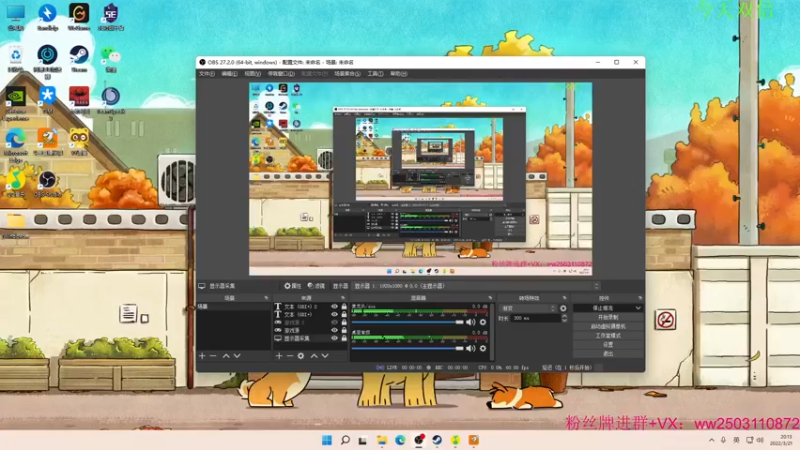800x450 pixels.
Task: Mute the 桌面音频 desktop audio speaker icon
Action: [x=470, y=348]
